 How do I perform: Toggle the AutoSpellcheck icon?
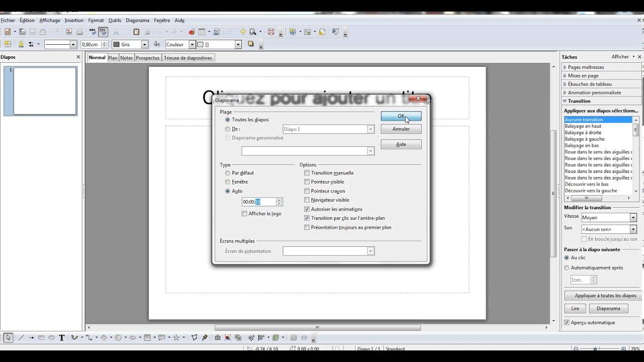103,32
